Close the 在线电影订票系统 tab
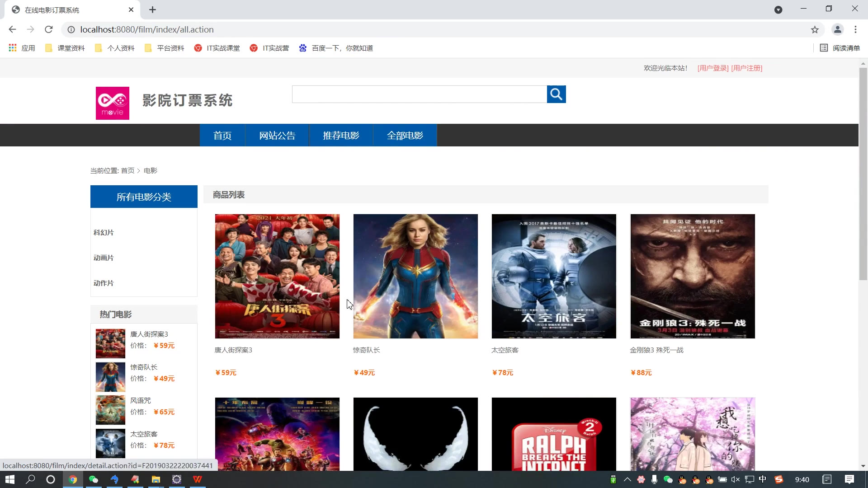The image size is (868, 488). point(131,9)
